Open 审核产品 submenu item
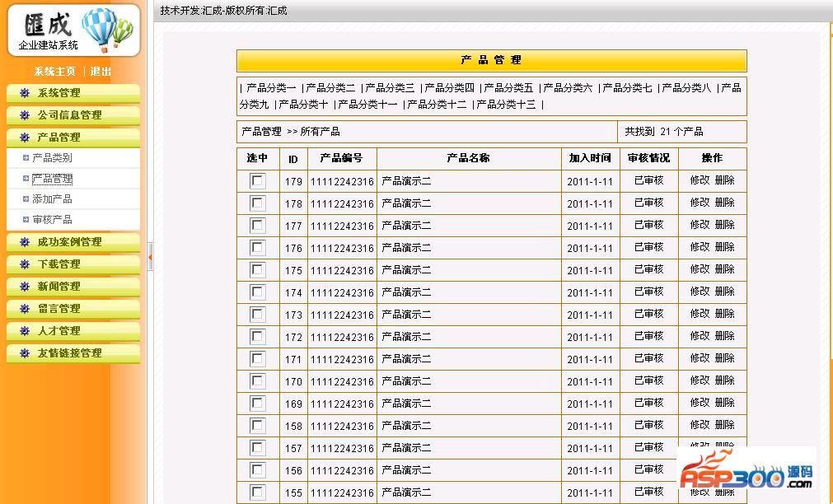The image size is (833, 504). [52, 220]
